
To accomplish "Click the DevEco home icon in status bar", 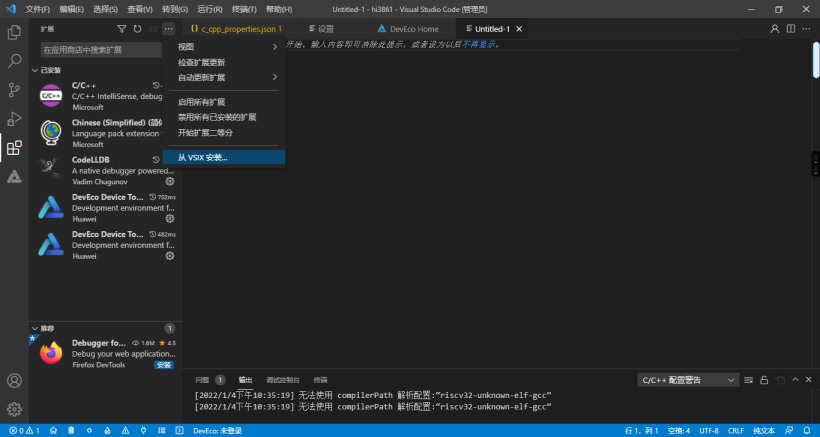I will coord(53,431).
